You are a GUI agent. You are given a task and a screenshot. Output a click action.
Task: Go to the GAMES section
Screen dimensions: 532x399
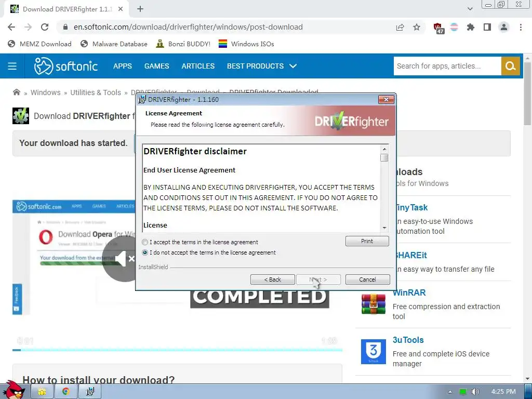click(157, 66)
